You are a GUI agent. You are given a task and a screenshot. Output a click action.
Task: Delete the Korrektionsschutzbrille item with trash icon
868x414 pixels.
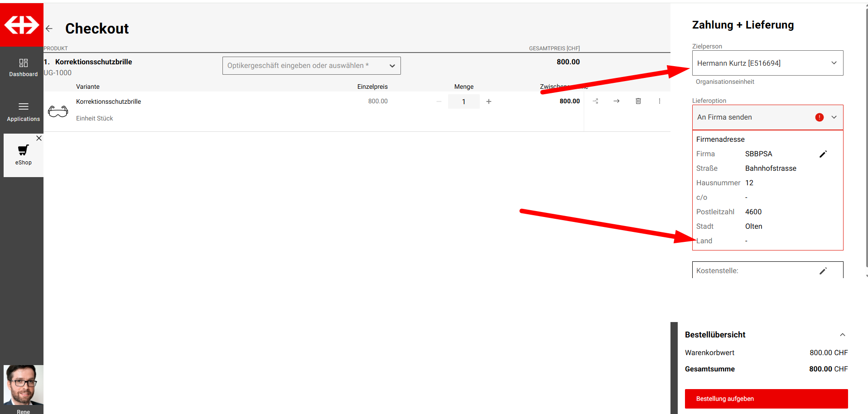(638, 101)
